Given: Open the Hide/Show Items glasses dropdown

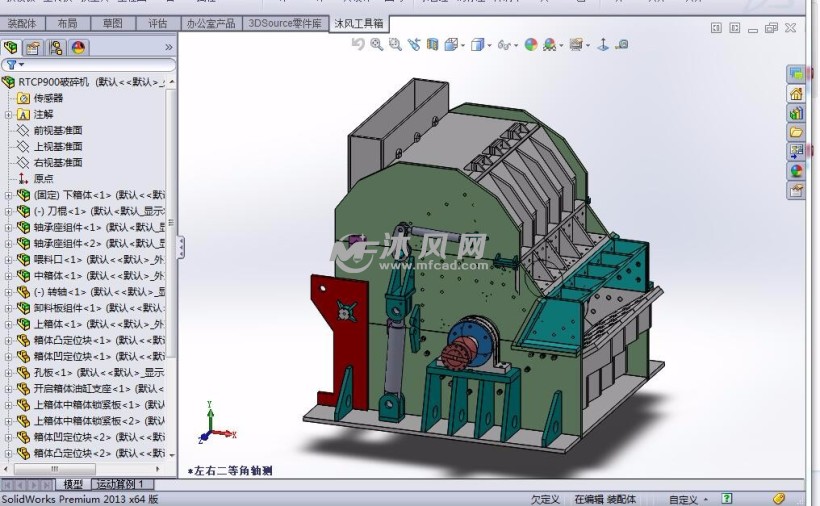Looking at the screenshot, I should point(505,44).
